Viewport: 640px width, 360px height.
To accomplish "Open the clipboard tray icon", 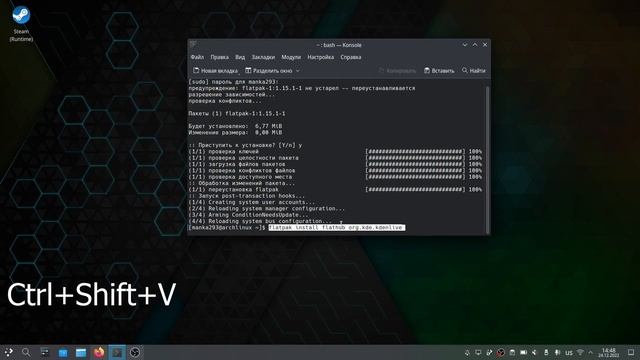I will coord(512,352).
